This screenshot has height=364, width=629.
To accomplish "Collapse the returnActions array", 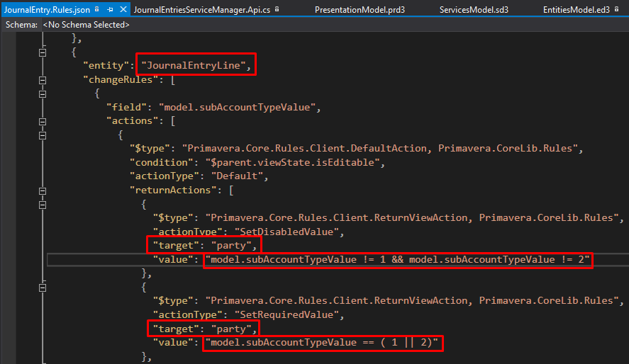I will click(x=43, y=190).
